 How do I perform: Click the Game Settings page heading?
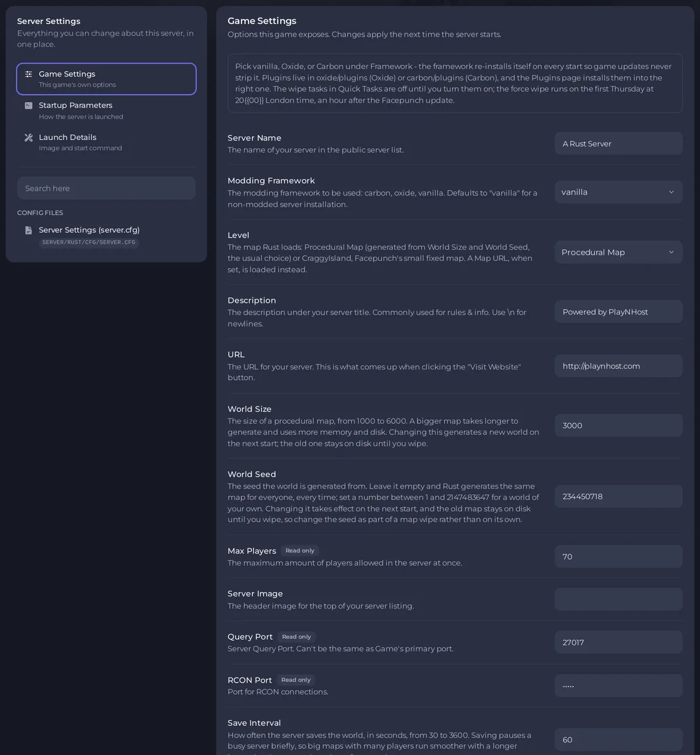coord(262,21)
